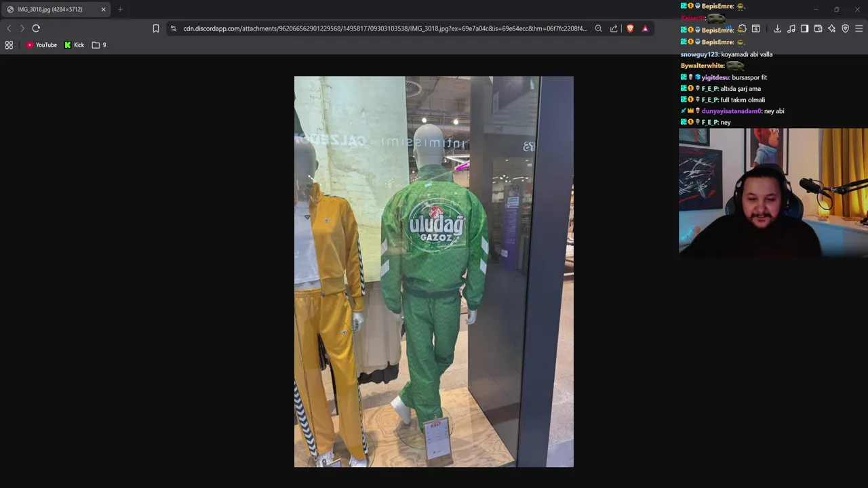Click chat username yigitdesu

tap(715, 77)
